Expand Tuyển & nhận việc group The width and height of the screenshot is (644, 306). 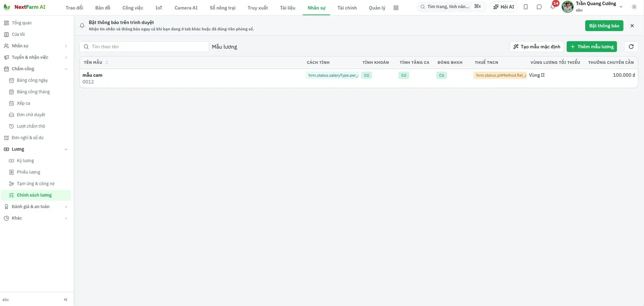(36, 58)
